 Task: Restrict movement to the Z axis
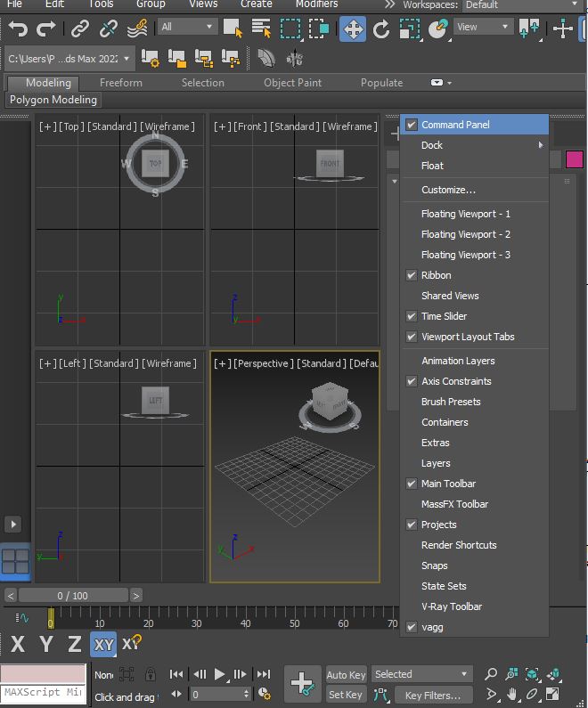(x=75, y=644)
